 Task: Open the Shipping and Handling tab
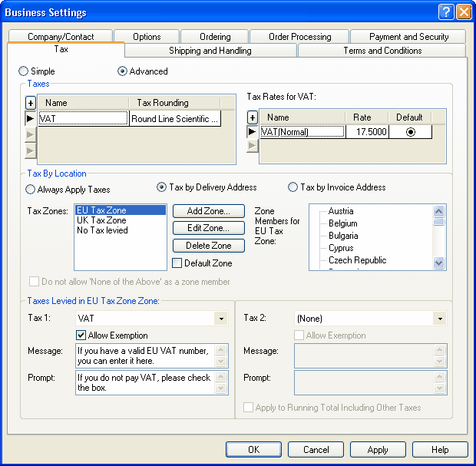point(210,51)
